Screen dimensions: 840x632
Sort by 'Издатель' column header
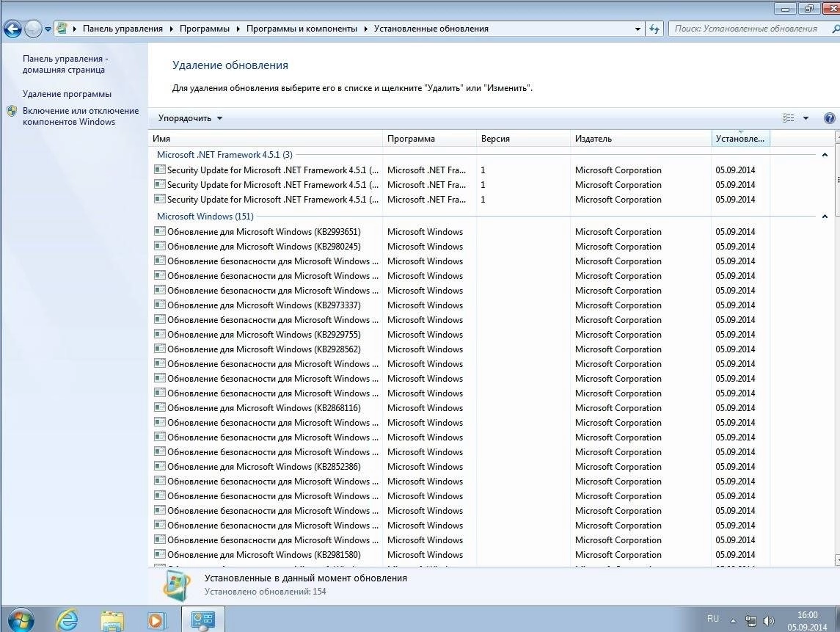640,138
